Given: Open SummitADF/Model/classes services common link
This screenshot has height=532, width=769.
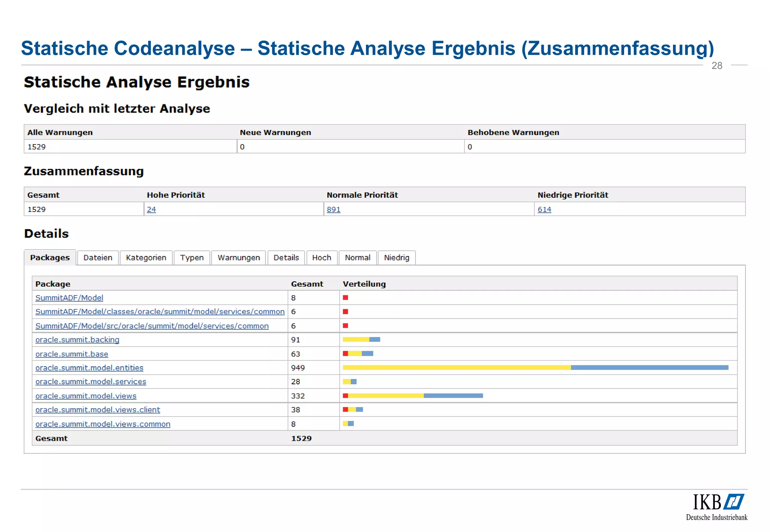Looking at the screenshot, I should [160, 311].
